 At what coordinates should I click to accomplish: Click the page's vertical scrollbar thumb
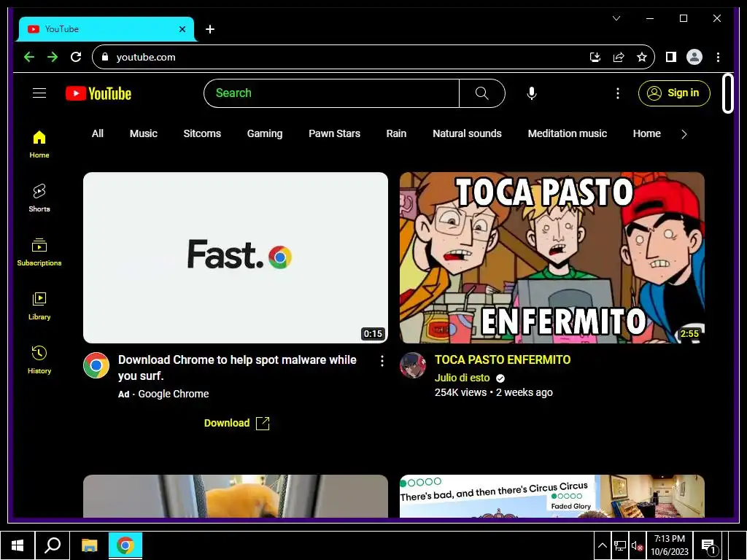point(727,93)
